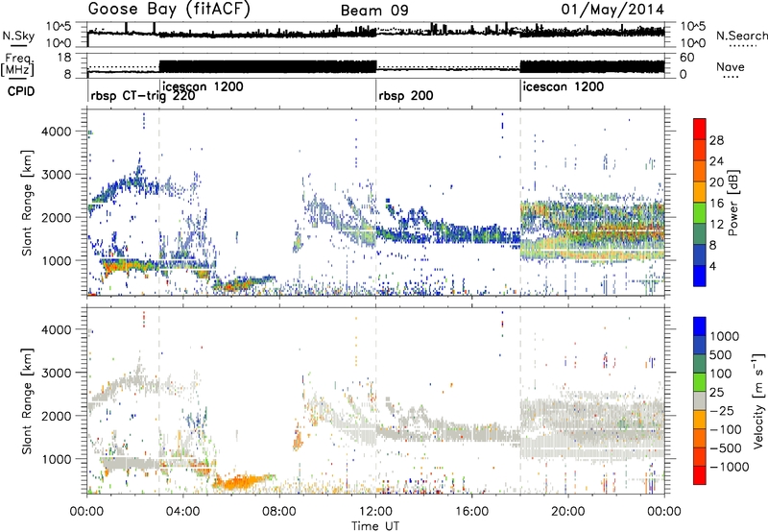Click the '20' label on Power colorbar

click(716, 182)
